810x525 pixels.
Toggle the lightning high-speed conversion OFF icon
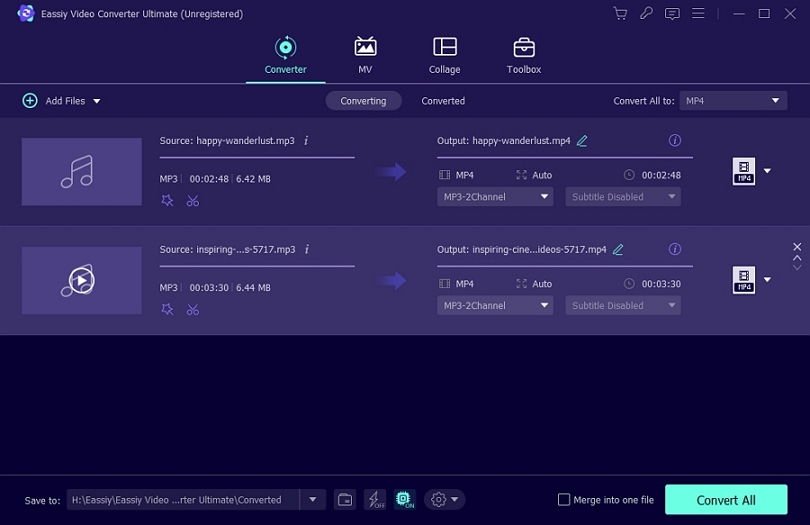pos(375,500)
